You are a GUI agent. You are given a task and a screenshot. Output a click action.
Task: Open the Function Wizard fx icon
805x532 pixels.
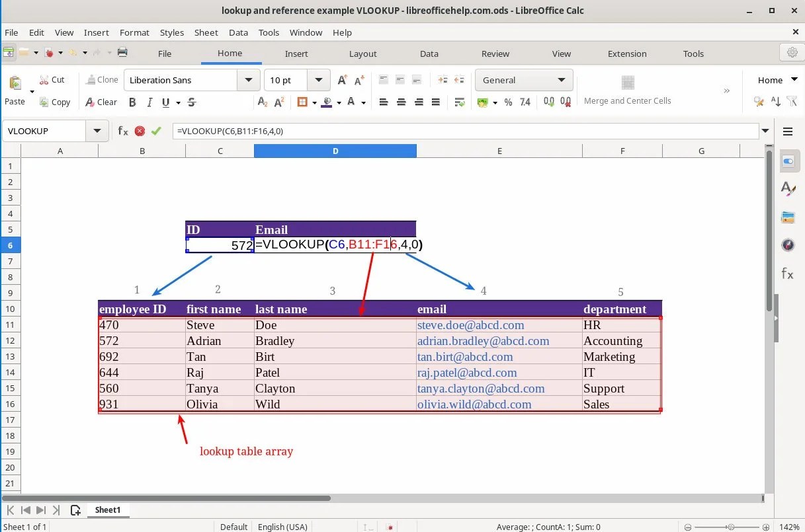point(123,131)
